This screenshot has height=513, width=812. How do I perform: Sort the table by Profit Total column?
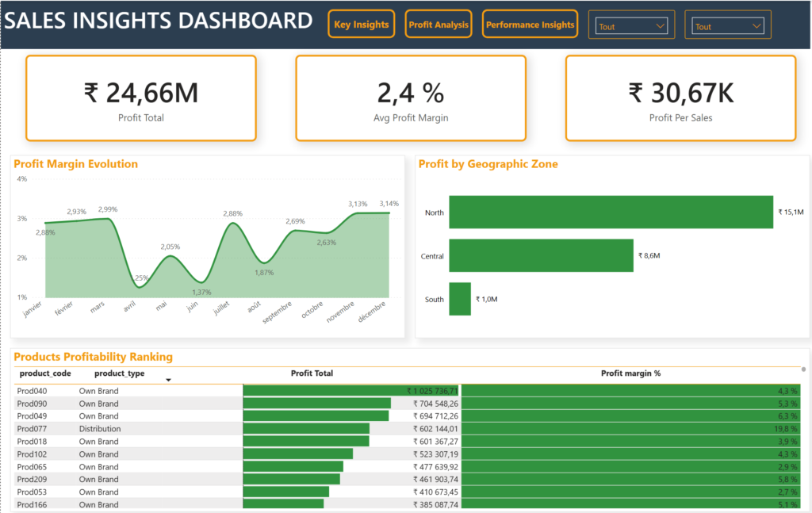(x=312, y=373)
